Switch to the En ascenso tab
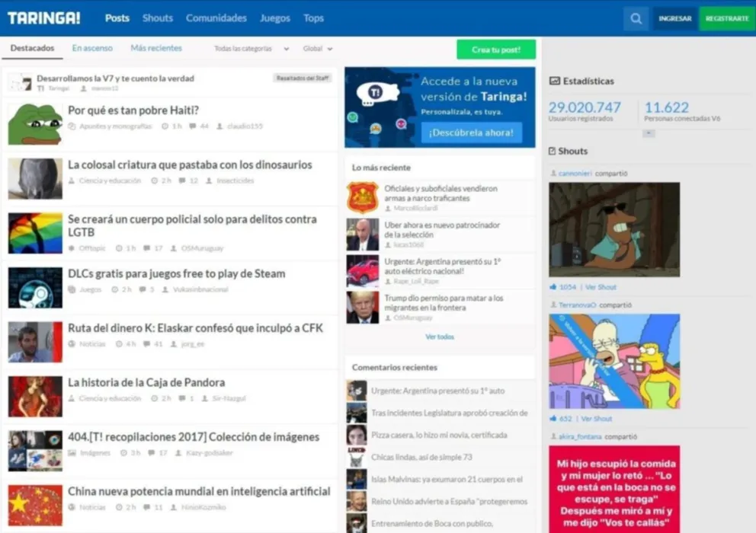Viewport: 756px width, 533px height. tap(91, 47)
